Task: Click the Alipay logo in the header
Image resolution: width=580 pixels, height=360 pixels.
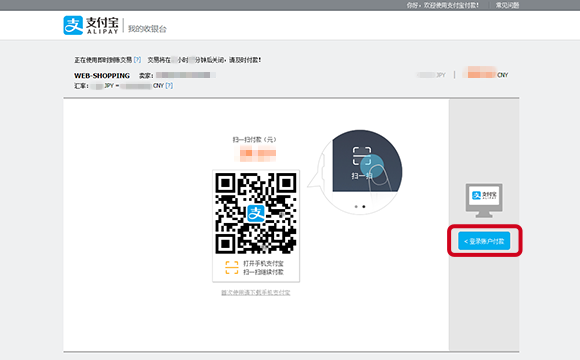Action: (91, 25)
